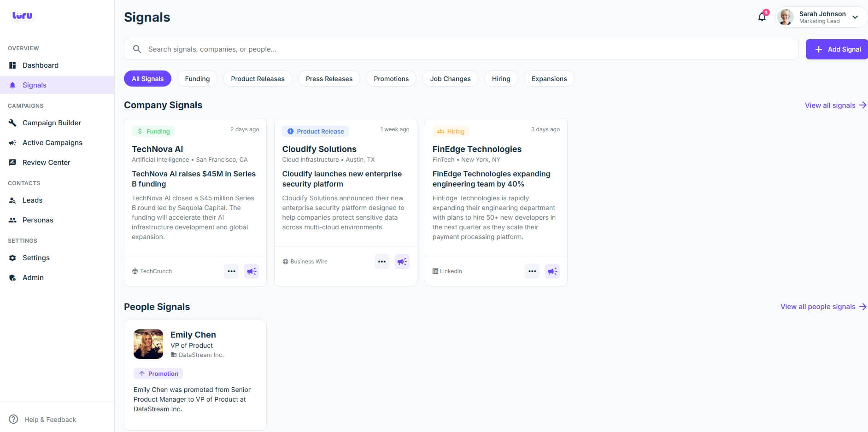Viewport: 868px width, 432px height.
Task: Click the notification bell icon
Action: pos(762,17)
